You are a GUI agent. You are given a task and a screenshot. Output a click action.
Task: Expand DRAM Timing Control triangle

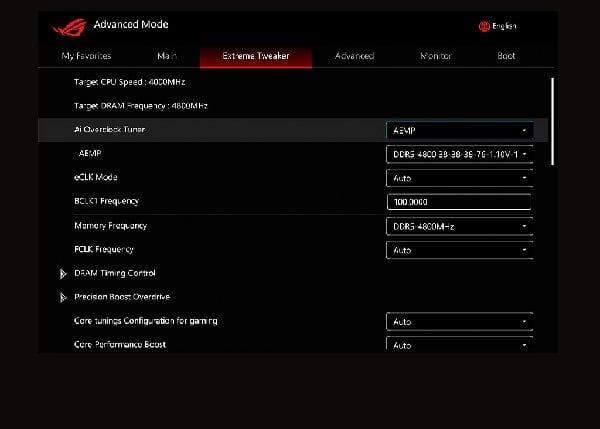[63, 274]
